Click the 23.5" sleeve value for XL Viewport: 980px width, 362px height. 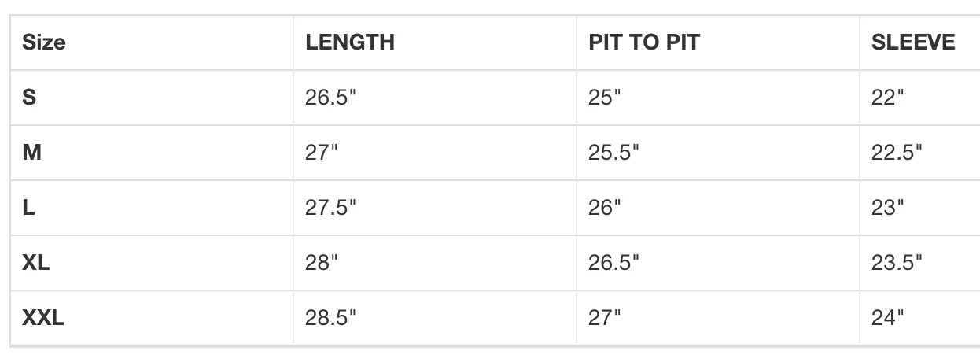(x=897, y=263)
